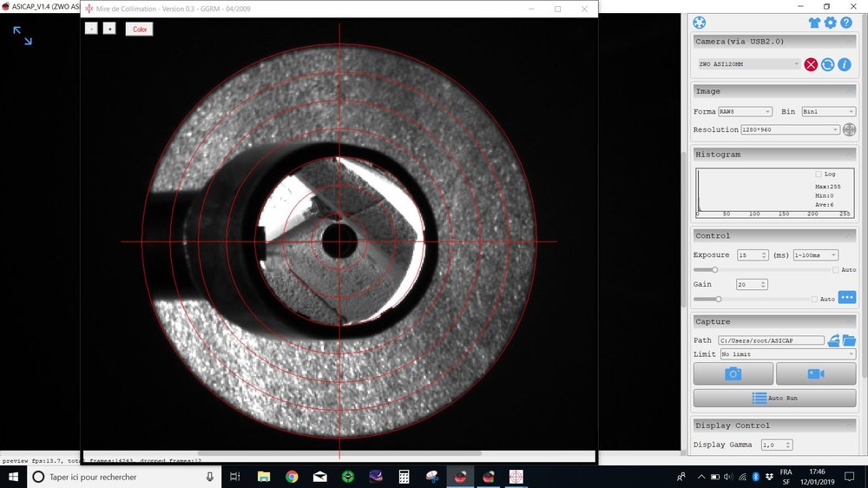
Task: Click the zoom-out minus button in Mire de Collimation
Action: coord(91,29)
